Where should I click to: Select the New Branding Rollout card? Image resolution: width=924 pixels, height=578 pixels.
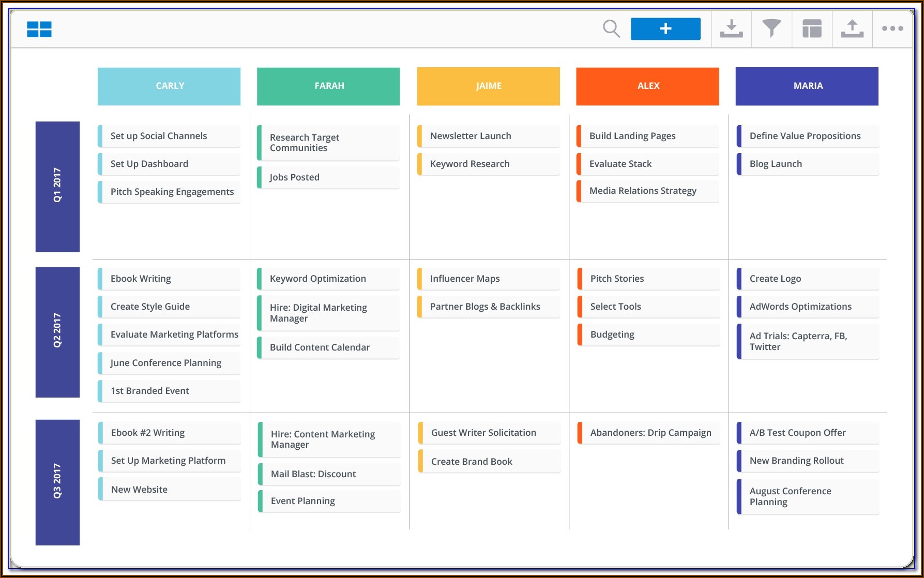click(x=807, y=461)
